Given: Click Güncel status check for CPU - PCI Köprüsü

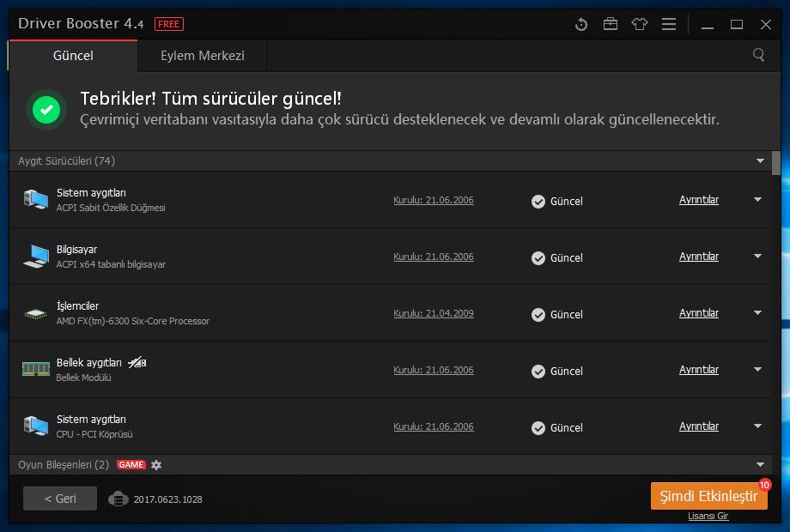Looking at the screenshot, I should [538, 428].
